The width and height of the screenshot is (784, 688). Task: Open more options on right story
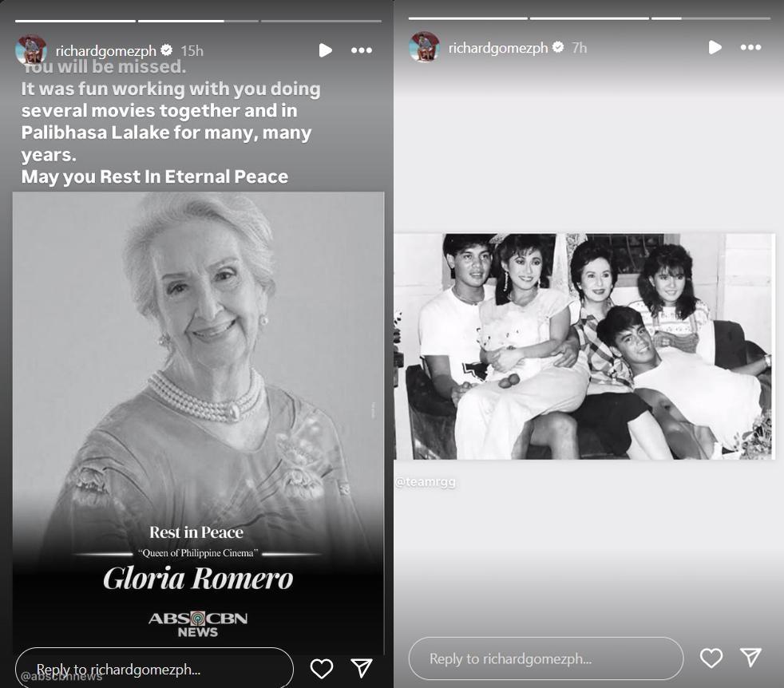tap(750, 48)
